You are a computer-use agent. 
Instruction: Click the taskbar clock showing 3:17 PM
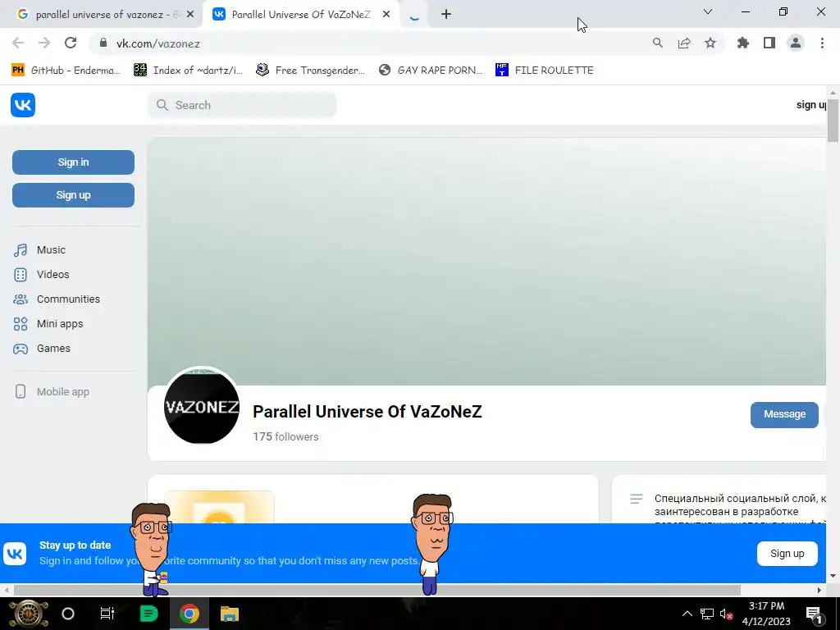(766, 614)
